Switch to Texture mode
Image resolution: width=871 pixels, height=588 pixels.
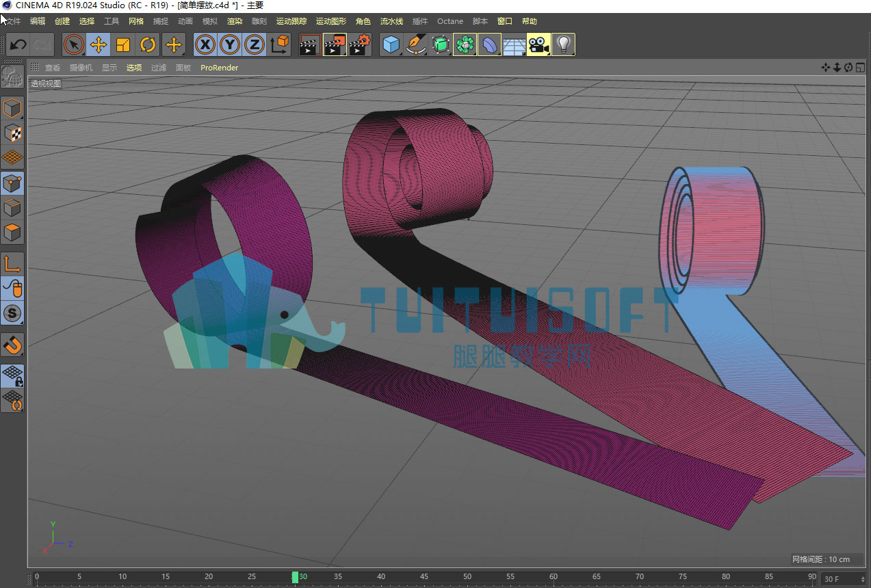coord(12,133)
